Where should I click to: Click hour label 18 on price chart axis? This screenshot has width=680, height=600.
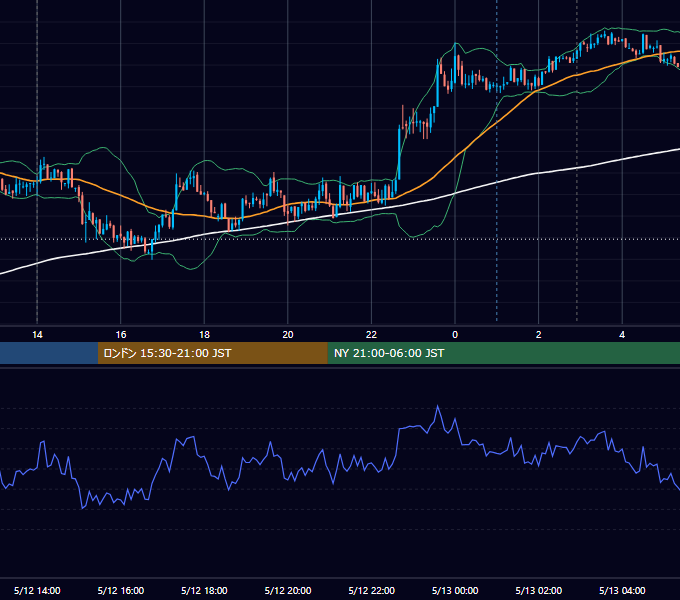tap(204, 335)
